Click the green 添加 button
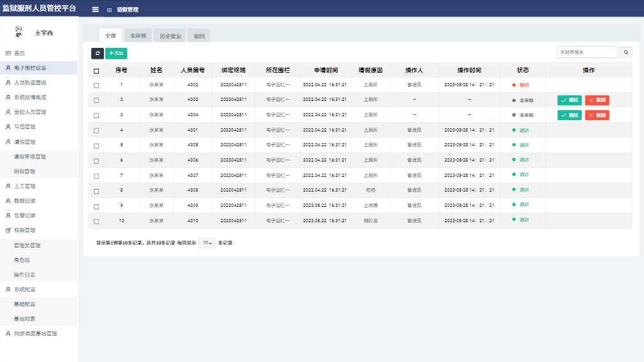644x362 pixels. click(x=116, y=54)
